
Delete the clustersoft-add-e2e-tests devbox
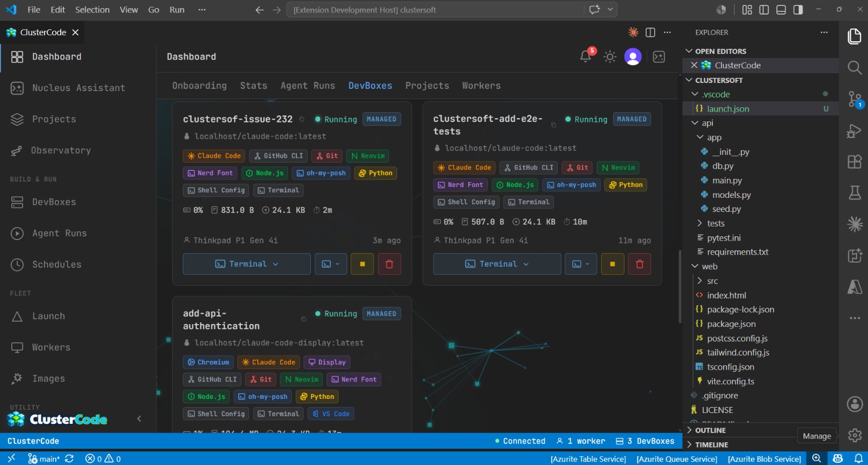(x=640, y=264)
